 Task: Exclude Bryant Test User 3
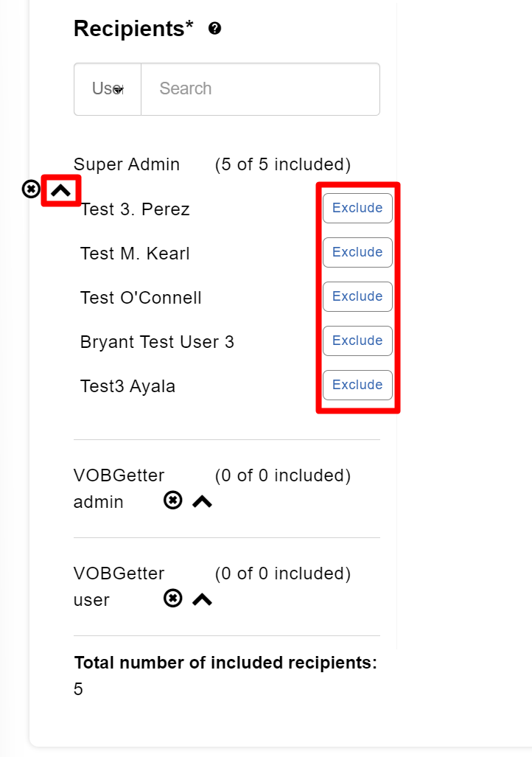[357, 341]
